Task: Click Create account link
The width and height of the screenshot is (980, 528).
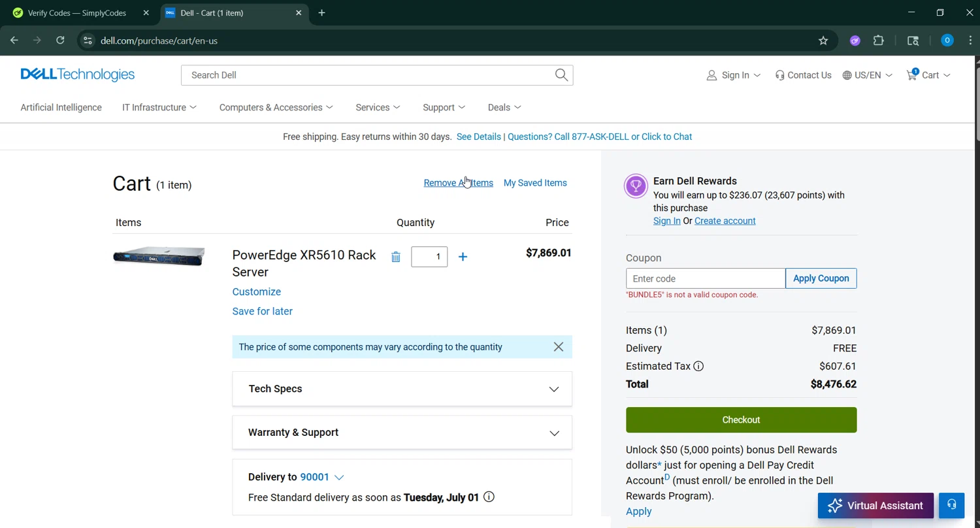Action: [725, 221]
